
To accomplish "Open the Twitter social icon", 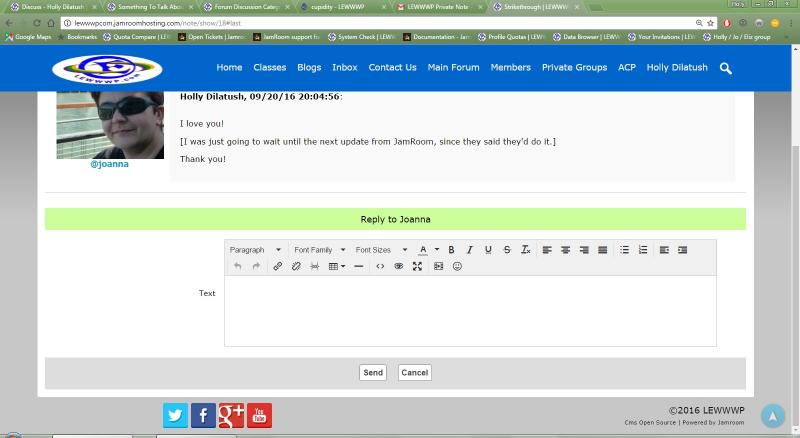I will point(176,415).
